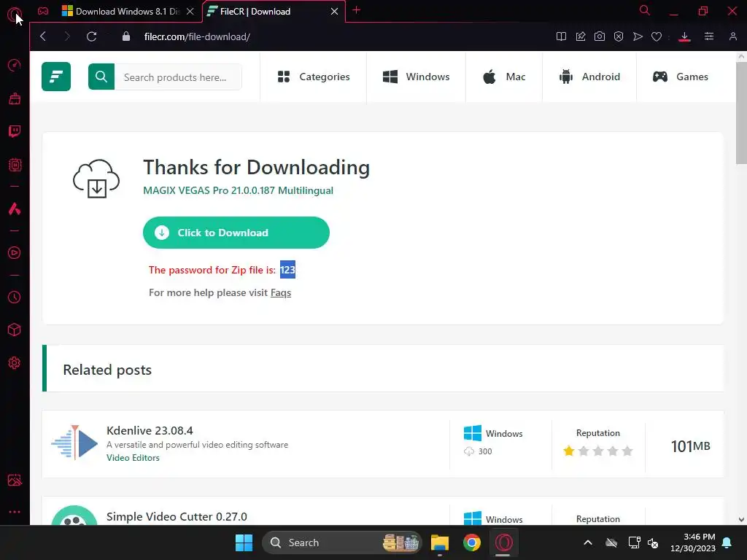Image resolution: width=747 pixels, height=560 pixels.
Task: Click the taskbar Search box
Action: pos(341,542)
